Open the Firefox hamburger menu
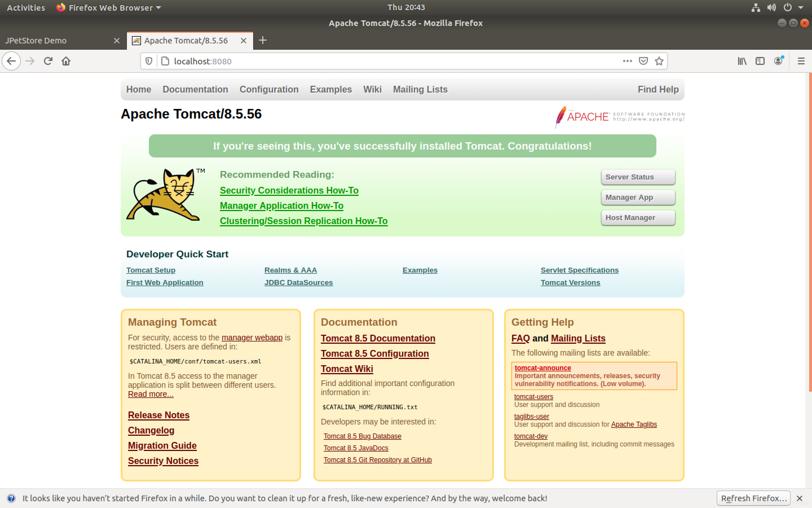The width and height of the screenshot is (812, 508). 801,61
